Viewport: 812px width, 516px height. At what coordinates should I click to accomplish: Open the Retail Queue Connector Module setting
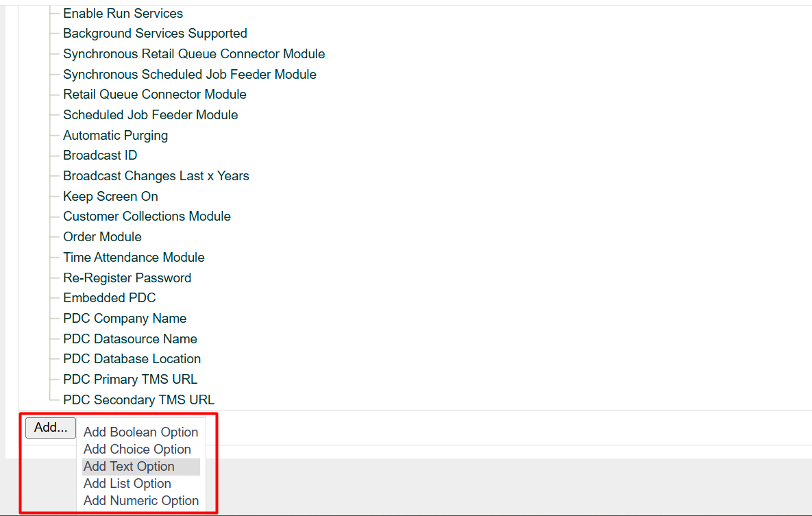[x=154, y=94]
